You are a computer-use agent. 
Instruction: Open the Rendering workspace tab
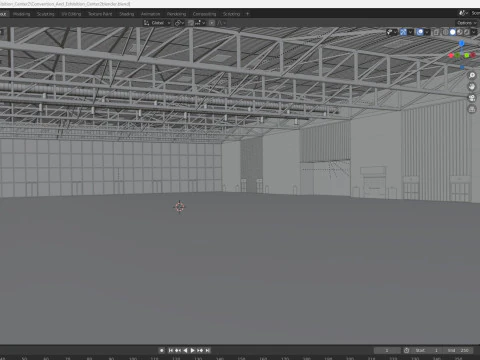coord(176,14)
